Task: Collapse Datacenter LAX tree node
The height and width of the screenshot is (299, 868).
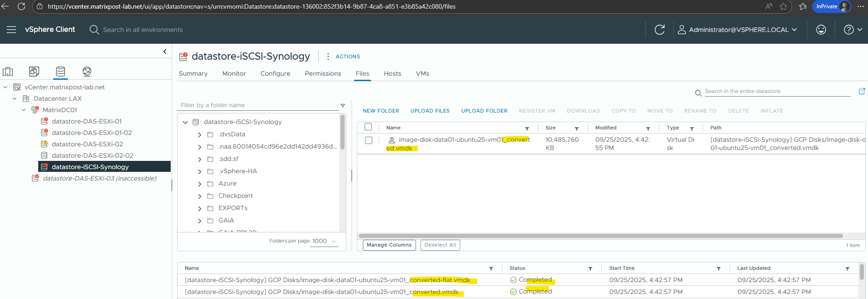Action: point(15,98)
